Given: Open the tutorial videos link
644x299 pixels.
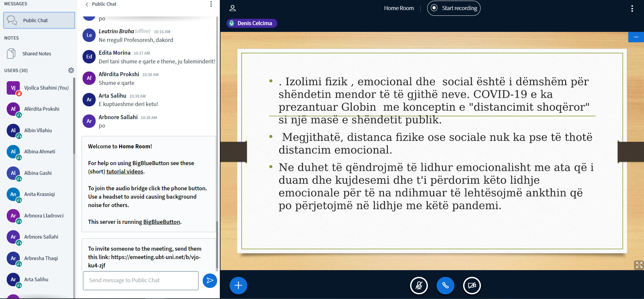Looking at the screenshot, I should (x=125, y=171).
